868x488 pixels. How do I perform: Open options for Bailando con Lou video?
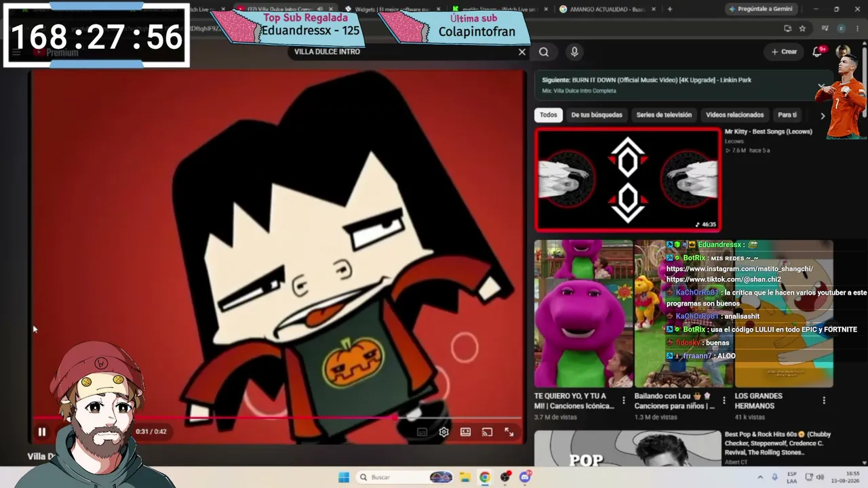(724, 401)
